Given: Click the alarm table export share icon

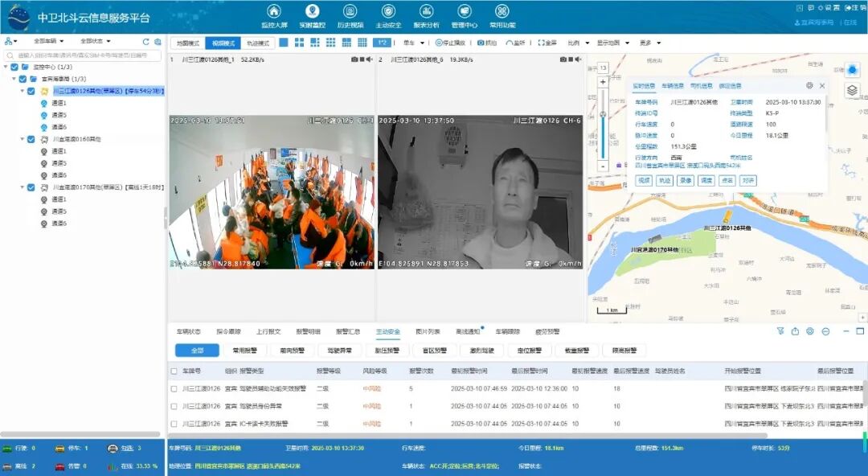Looking at the screenshot, I should tap(795, 331).
